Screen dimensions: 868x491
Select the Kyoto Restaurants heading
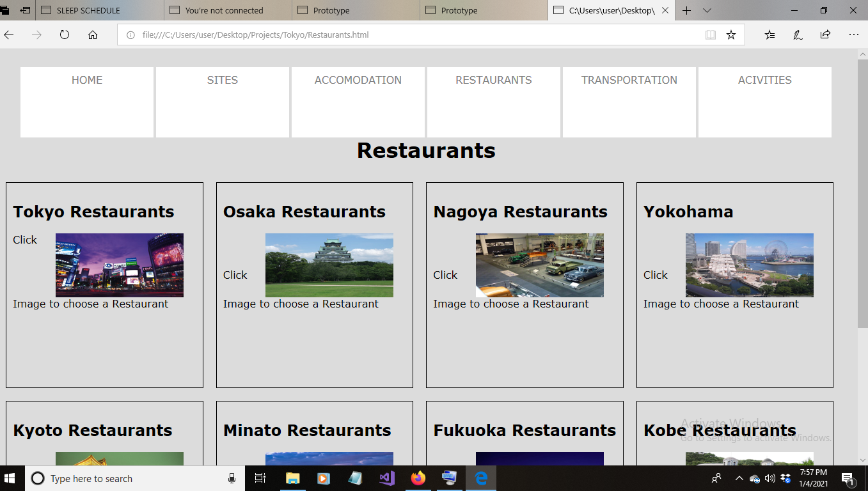[x=93, y=430]
